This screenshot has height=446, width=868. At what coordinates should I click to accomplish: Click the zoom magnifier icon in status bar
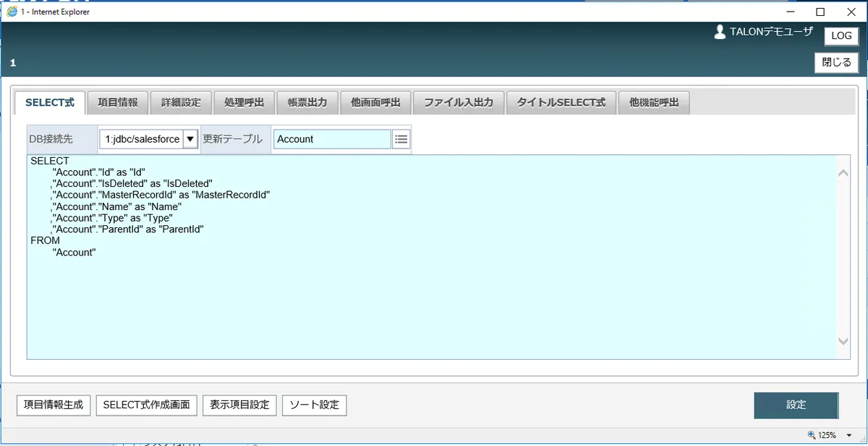click(x=812, y=435)
